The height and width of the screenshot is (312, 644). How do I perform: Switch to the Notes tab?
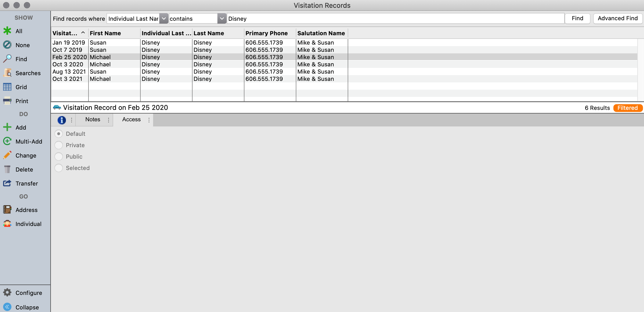point(93,119)
